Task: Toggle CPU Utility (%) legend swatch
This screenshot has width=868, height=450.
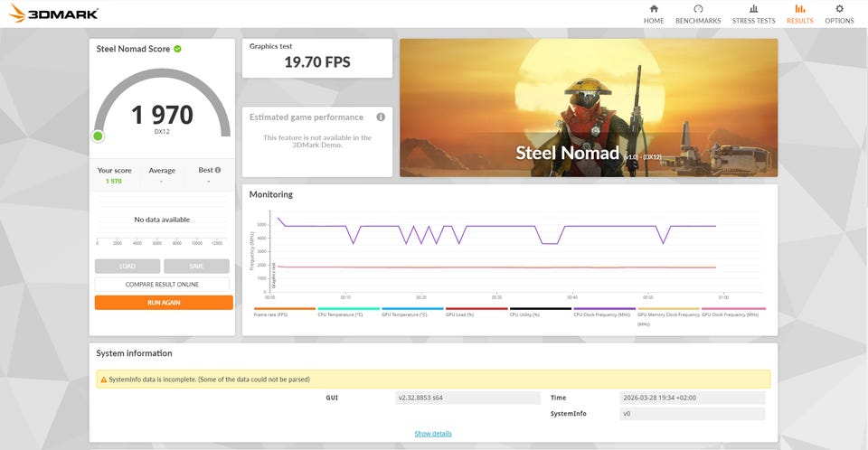Action: coord(541,309)
